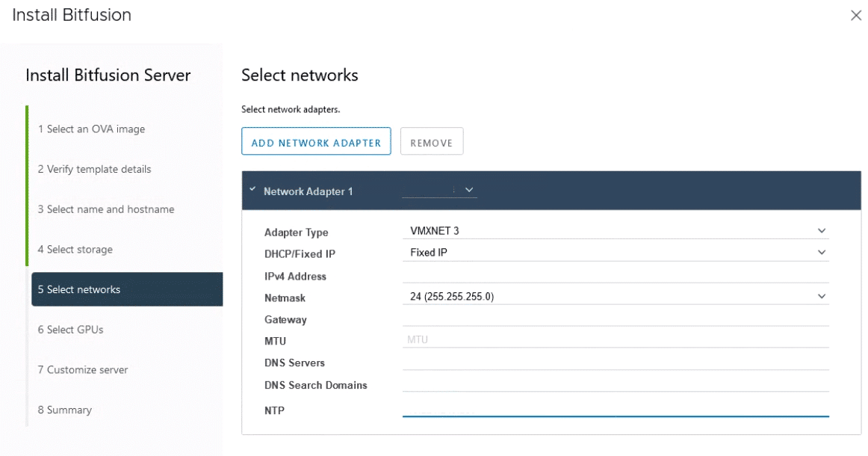Click the DNS Servers input field
Viewport: 868px width, 456px height.
(616, 362)
